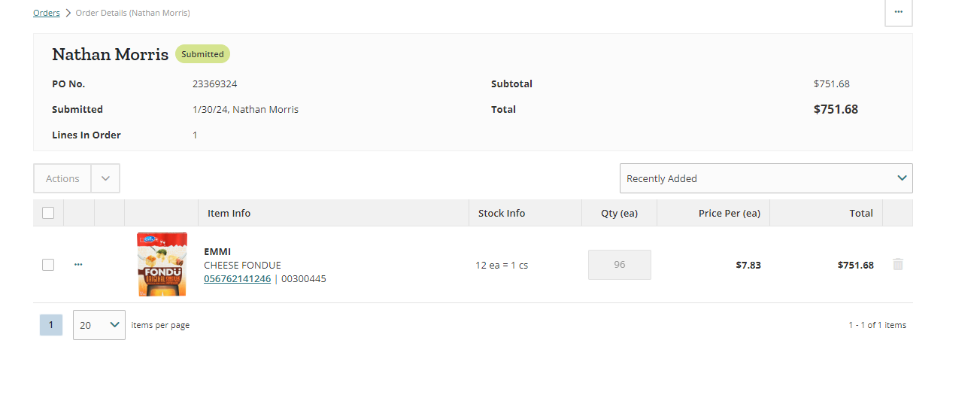This screenshot has height=407, width=980.
Task: Click the breadcrumb chevron after Orders
Action: [68, 13]
